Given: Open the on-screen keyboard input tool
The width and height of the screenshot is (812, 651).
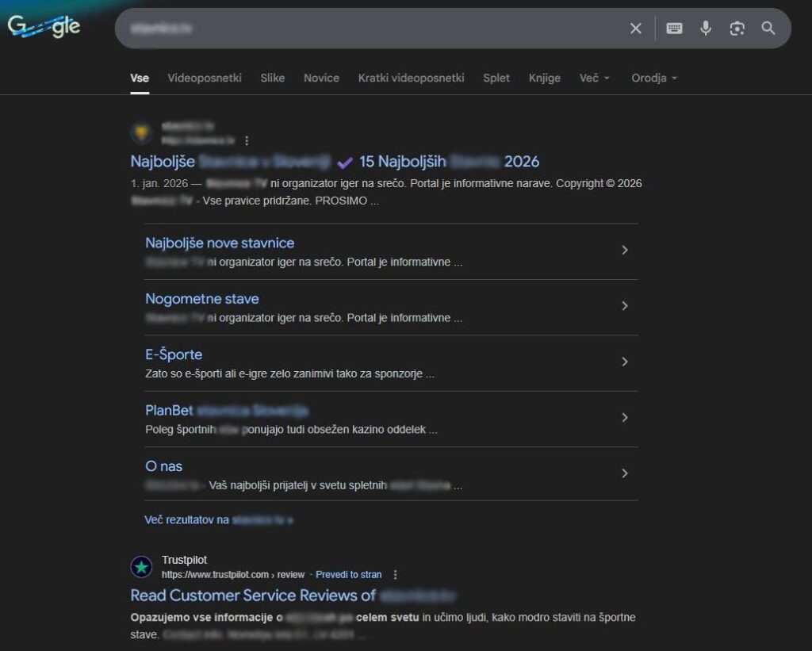Looking at the screenshot, I should point(674,28).
